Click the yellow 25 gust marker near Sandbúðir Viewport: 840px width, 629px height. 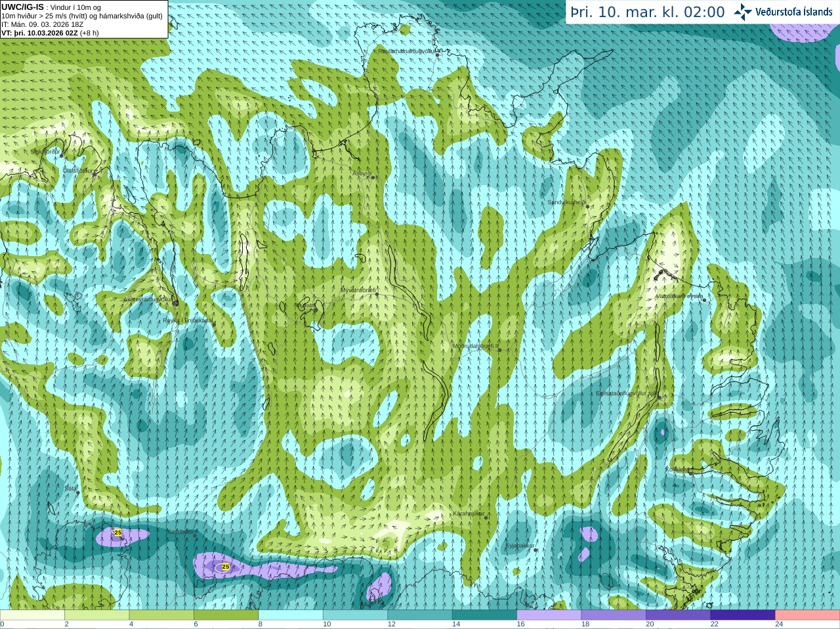tap(118, 532)
